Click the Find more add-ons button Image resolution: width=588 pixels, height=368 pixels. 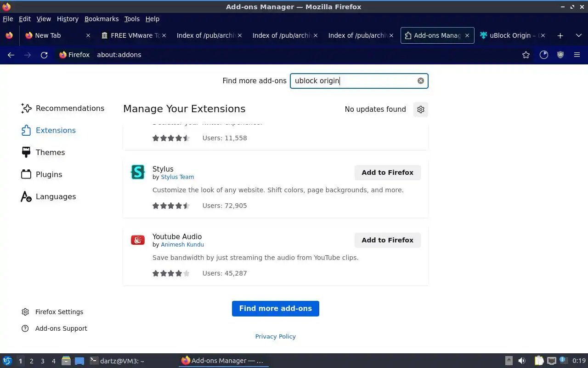pos(275,309)
